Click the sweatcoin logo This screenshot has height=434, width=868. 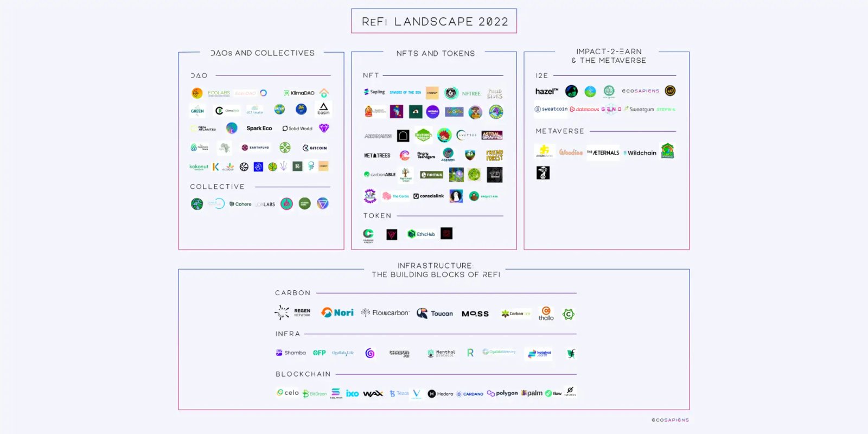tap(551, 109)
